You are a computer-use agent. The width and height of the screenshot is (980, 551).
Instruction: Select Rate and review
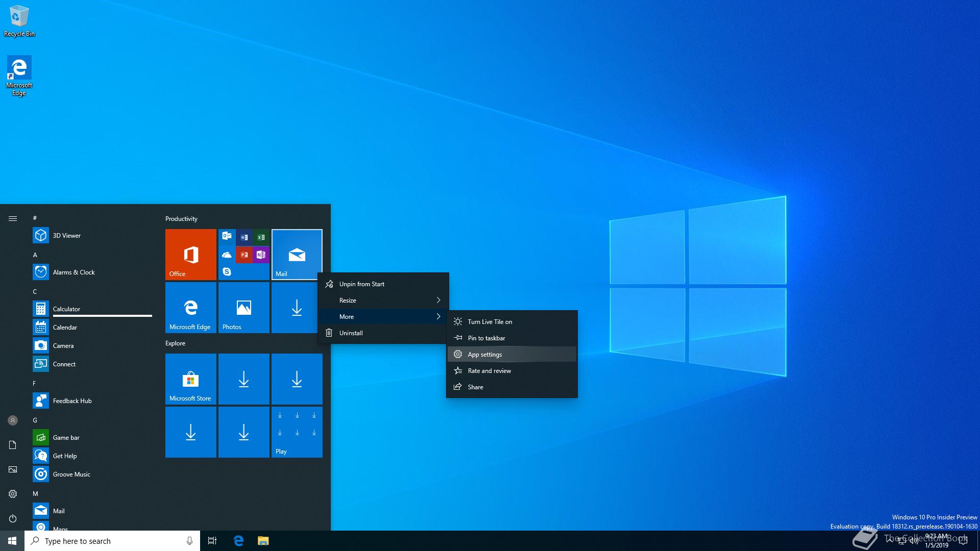click(512, 371)
